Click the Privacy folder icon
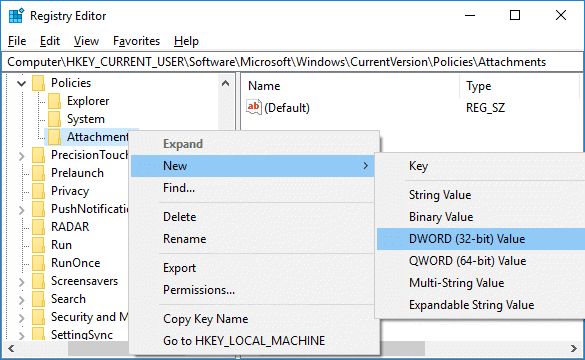Viewport: 585px width, 360px height. point(38,191)
